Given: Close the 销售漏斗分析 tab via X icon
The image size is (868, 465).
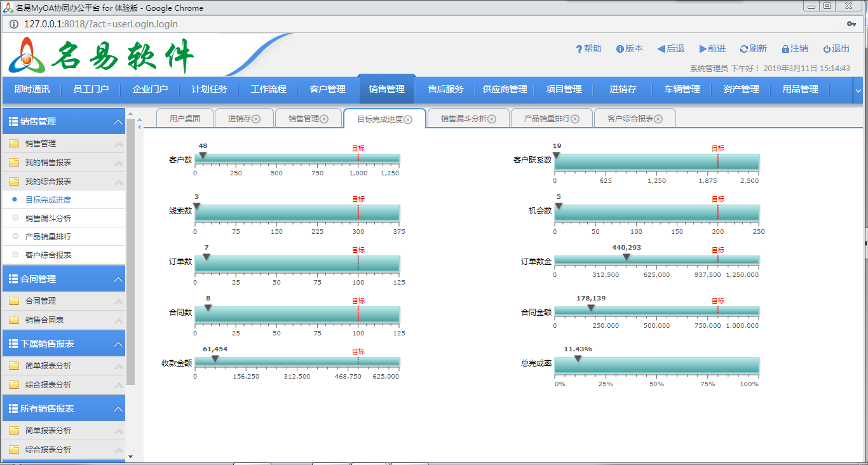Looking at the screenshot, I should tap(492, 119).
